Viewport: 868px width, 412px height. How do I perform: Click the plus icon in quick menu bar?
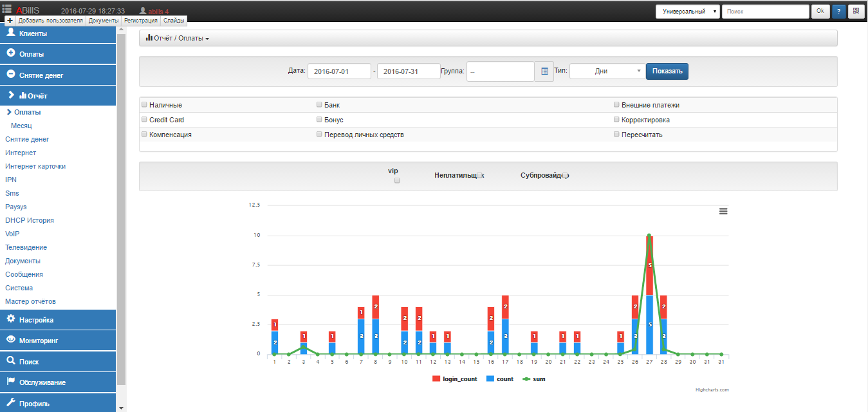pyautogui.click(x=10, y=21)
